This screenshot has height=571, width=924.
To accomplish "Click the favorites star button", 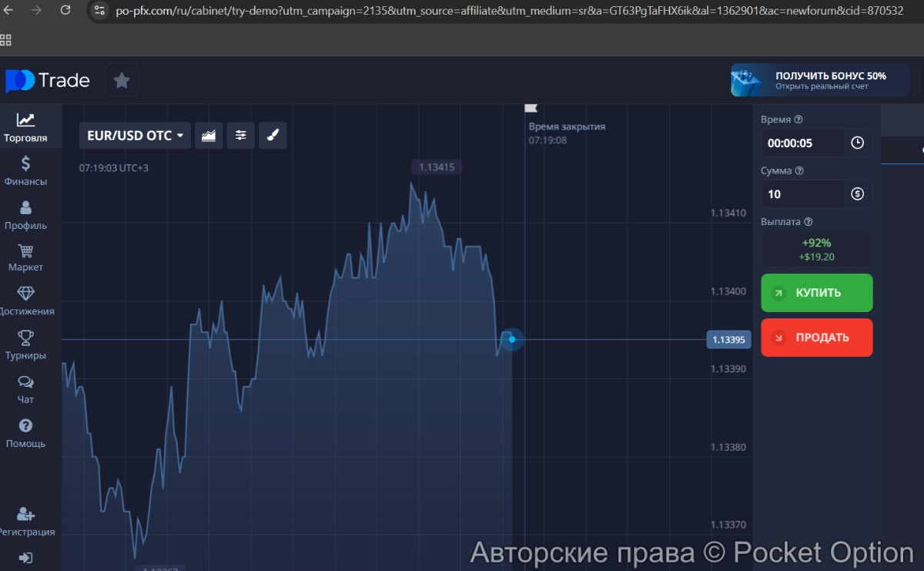I will 122,80.
